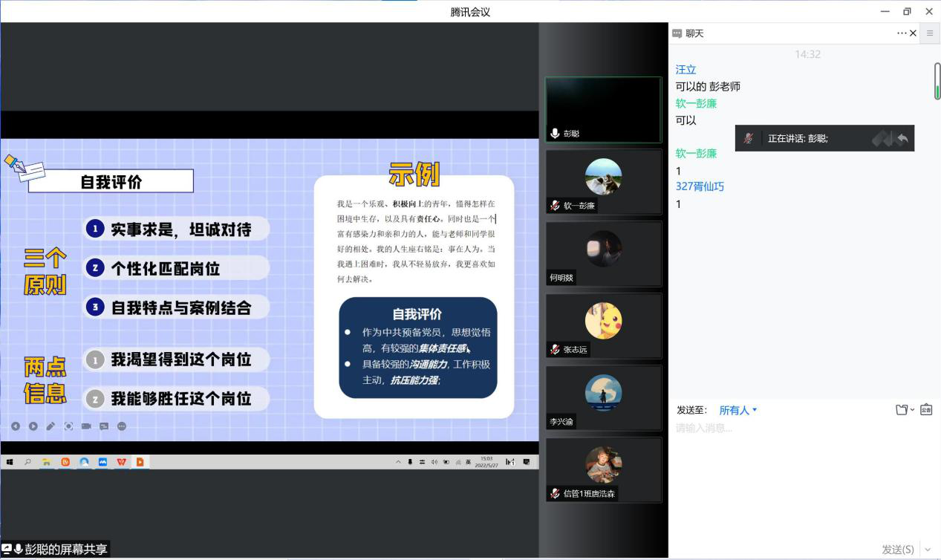This screenshot has width=941, height=560.
Task: Expand the arrow beside the 发送(S) button
Action: point(928,550)
